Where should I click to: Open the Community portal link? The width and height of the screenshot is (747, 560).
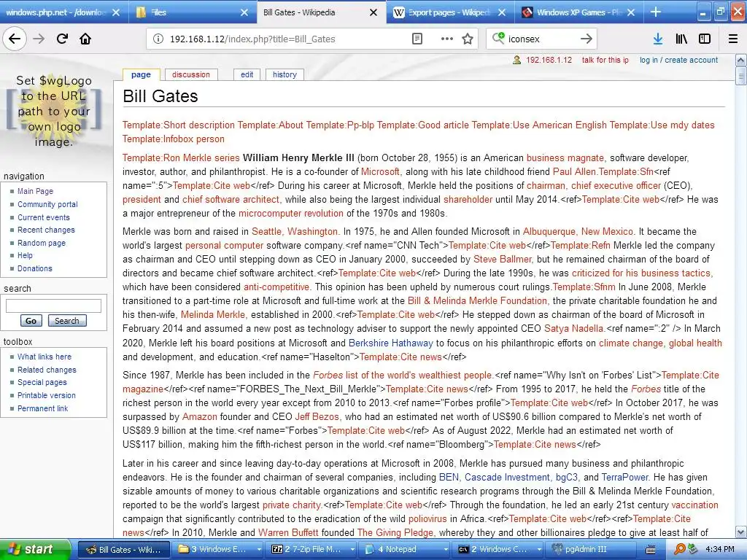[x=47, y=204]
